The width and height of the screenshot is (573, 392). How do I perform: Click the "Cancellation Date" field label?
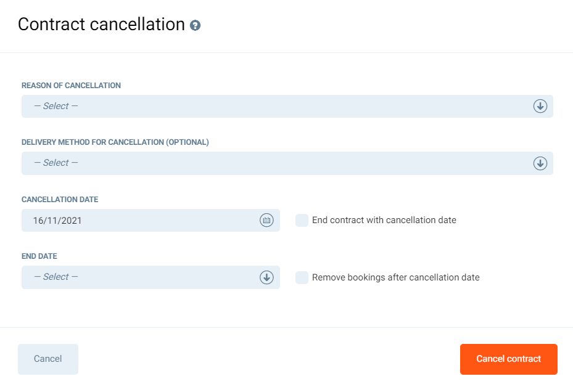[x=60, y=200]
